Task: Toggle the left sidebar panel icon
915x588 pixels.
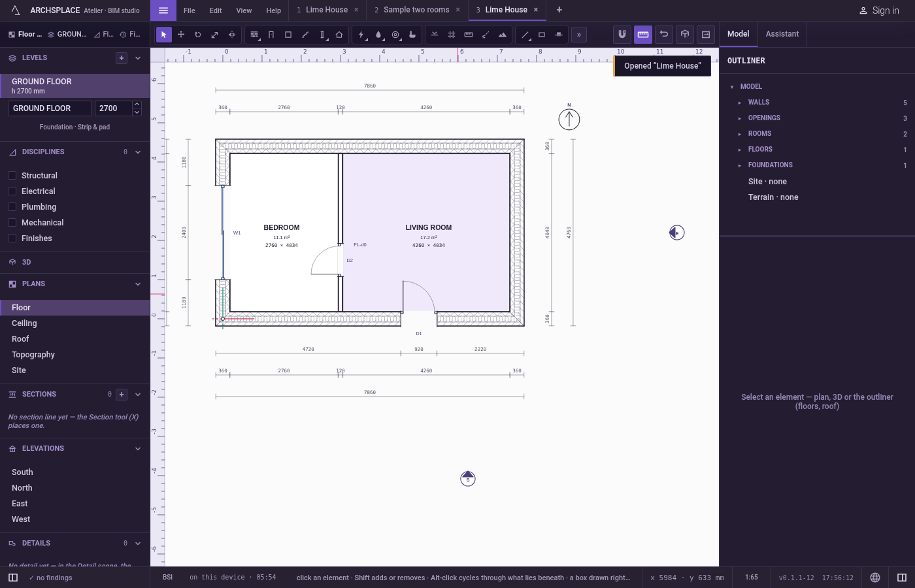Action: (13, 578)
